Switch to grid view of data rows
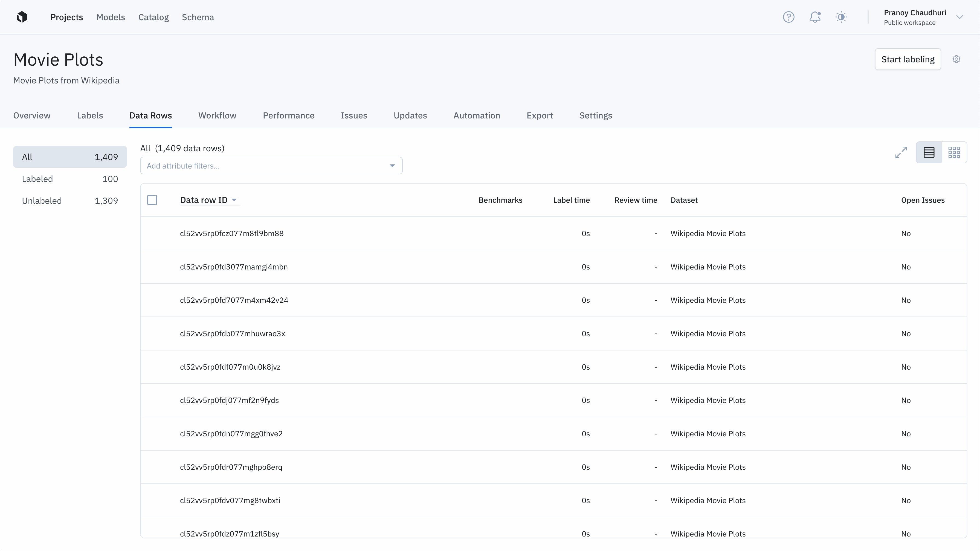 tap(955, 152)
